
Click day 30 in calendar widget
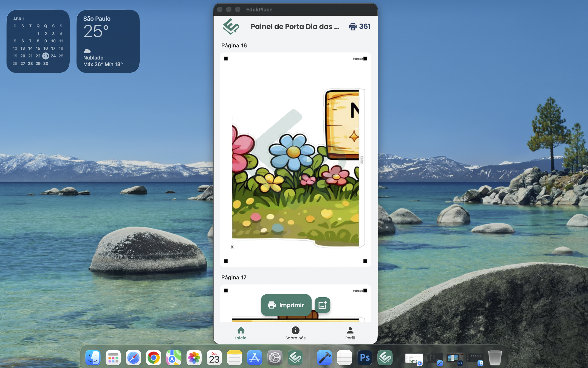click(x=46, y=63)
